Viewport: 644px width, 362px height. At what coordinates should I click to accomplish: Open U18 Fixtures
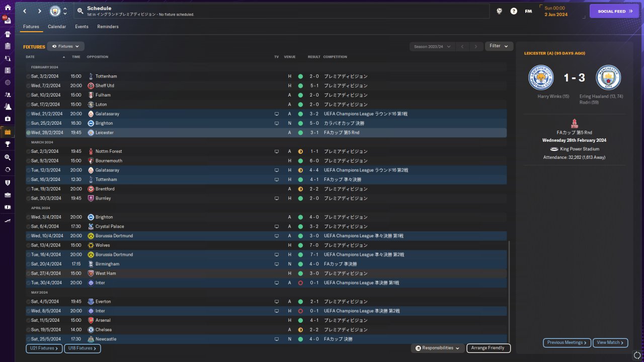tap(83, 348)
